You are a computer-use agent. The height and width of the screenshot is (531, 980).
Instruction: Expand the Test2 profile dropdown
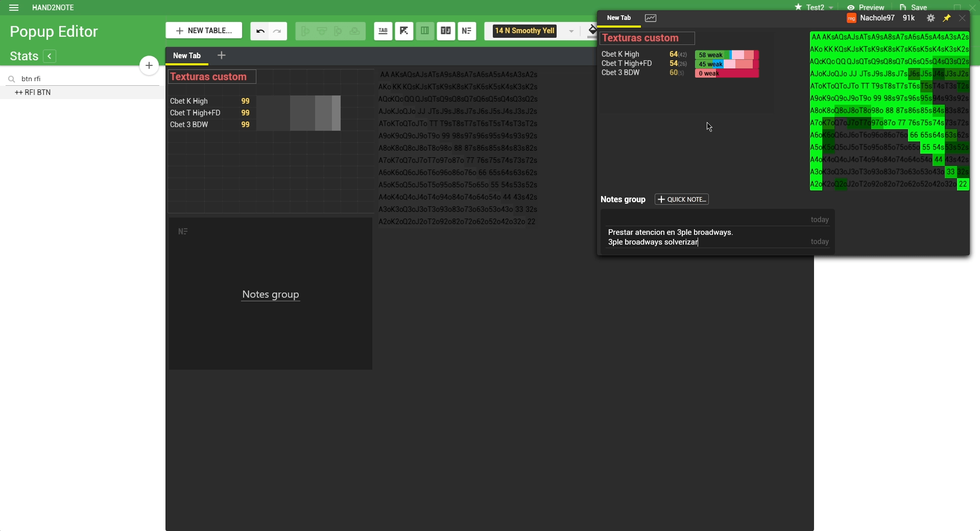point(831,8)
